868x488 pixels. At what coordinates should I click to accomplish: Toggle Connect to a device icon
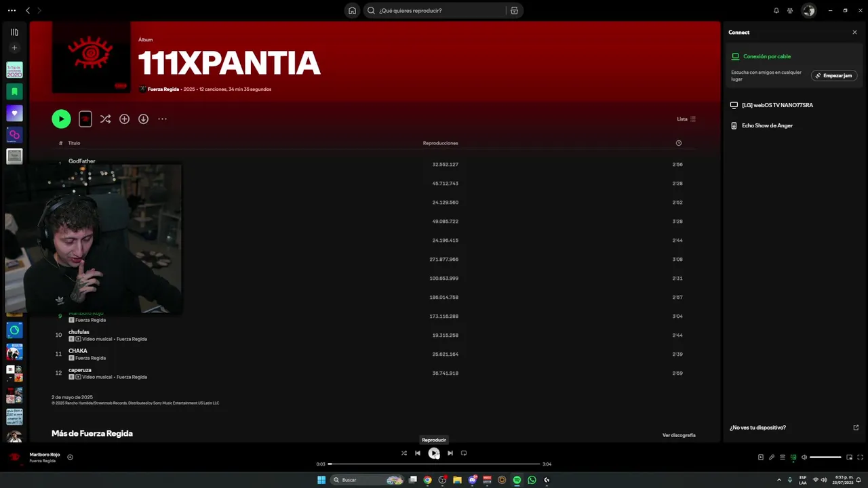[x=793, y=457]
